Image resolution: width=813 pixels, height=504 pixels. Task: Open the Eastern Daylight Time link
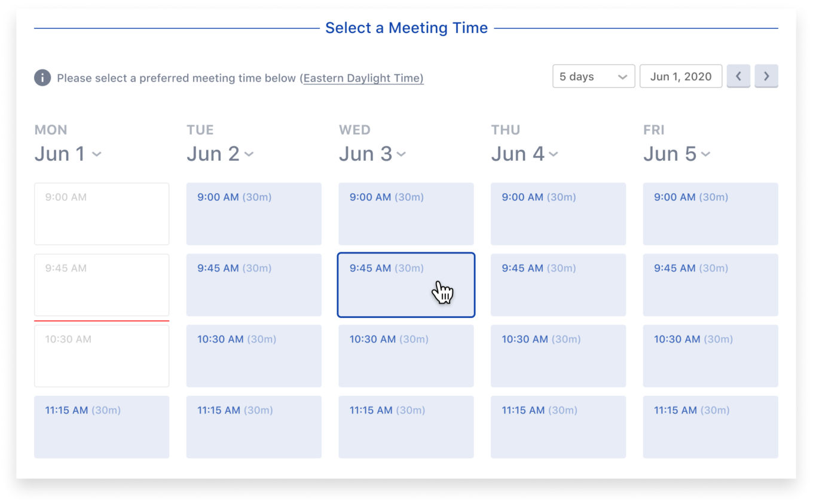pyautogui.click(x=363, y=78)
